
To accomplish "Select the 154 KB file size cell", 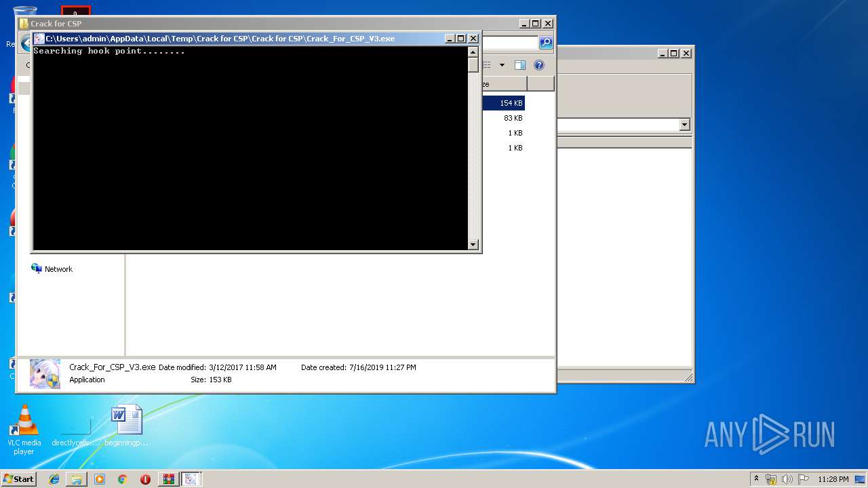I will (x=511, y=103).
